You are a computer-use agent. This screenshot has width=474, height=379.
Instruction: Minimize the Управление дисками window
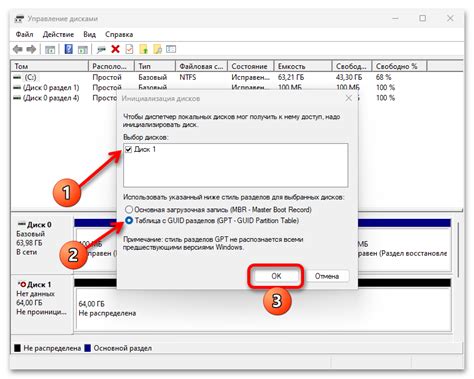click(x=395, y=19)
